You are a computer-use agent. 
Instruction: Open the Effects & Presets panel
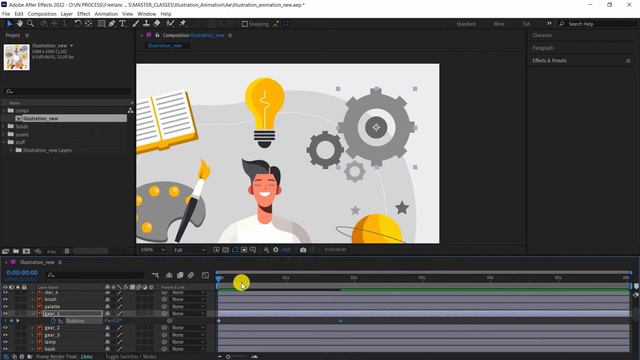(549, 61)
